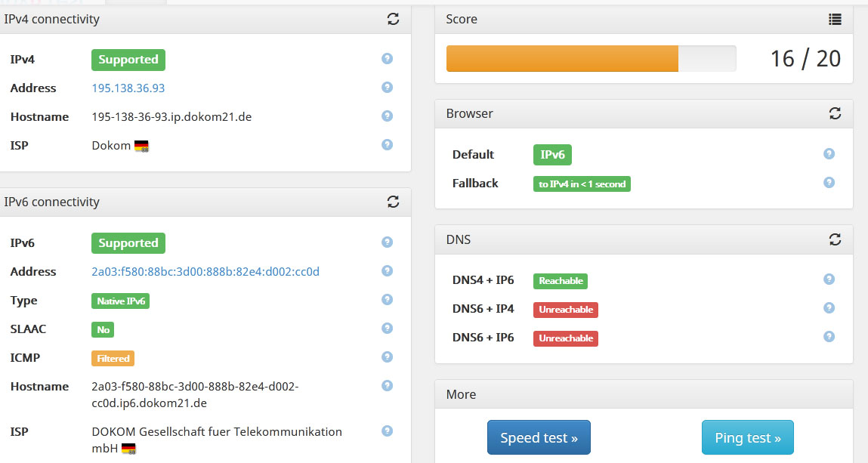The image size is (868, 463).
Task: Open the IPv4 address 195.138.36.93 link
Action: [x=128, y=88]
